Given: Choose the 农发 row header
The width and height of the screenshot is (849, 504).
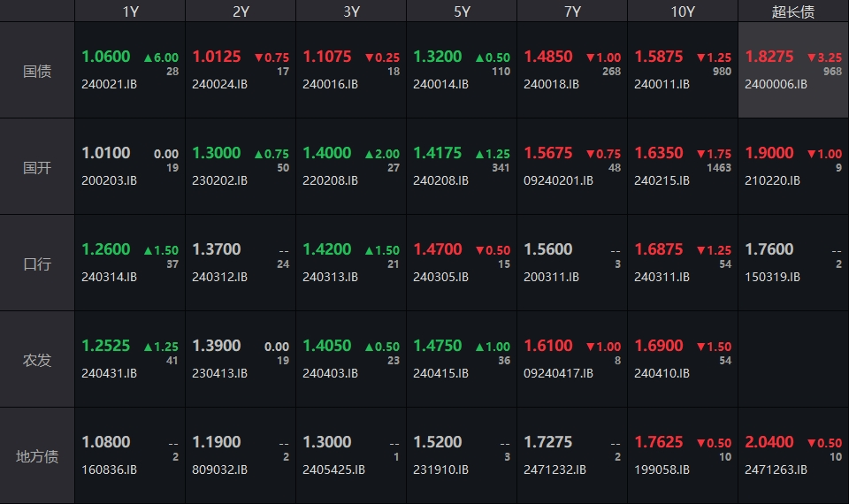Looking at the screenshot, I should pos(37,360).
